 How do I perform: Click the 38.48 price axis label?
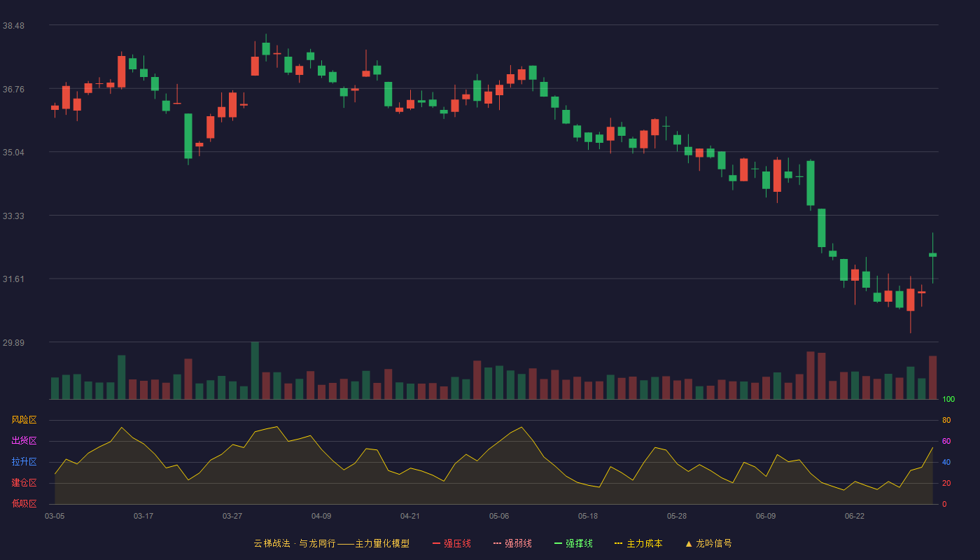pyautogui.click(x=13, y=25)
